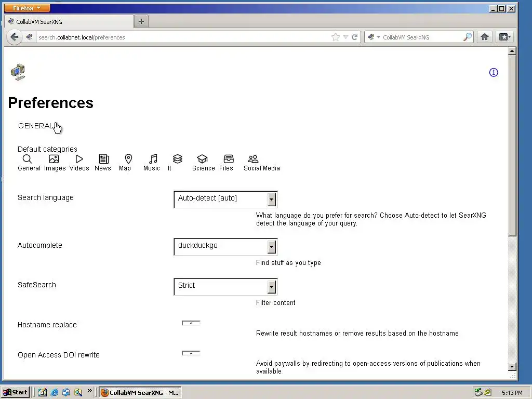This screenshot has height=399, width=532.
Task: Click the Open Access DOI rewrite label
Action: tap(59, 355)
